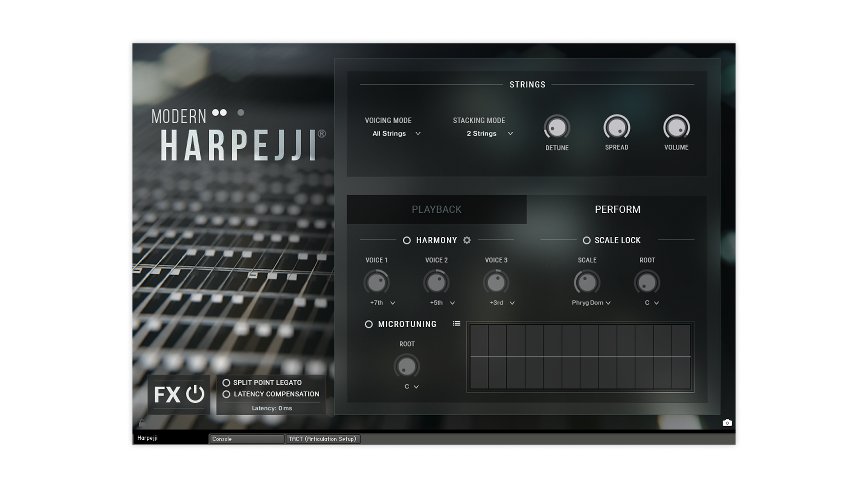This screenshot has width=868, height=488.
Task: Toggle Latency Compensation on
Action: [226, 394]
